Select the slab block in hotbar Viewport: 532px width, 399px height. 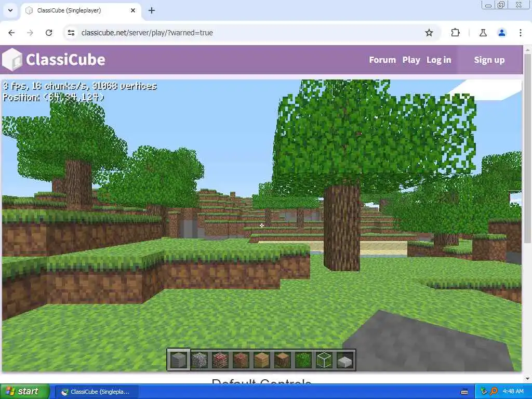coord(345,361)
